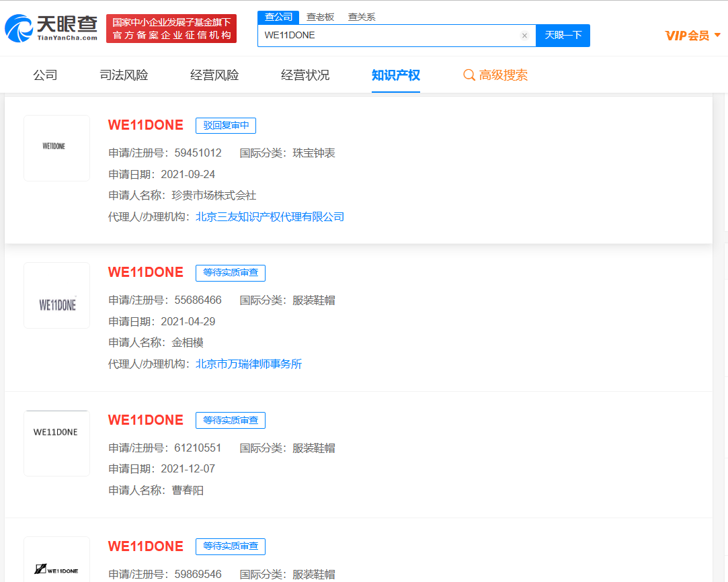728x582 pixels.
Task: Open trademark thumbnail for registration 55686466
Action: click(56, 295)
